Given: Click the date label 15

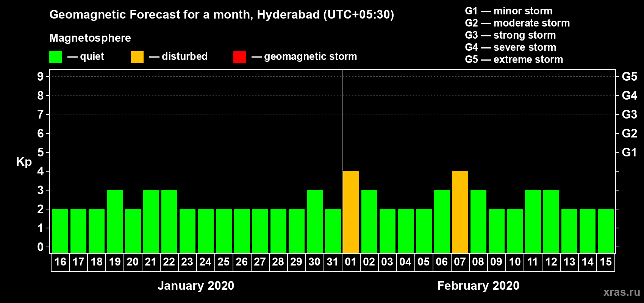Looking at the screenshot, I should pyautogui.click(x=606, y=262).
